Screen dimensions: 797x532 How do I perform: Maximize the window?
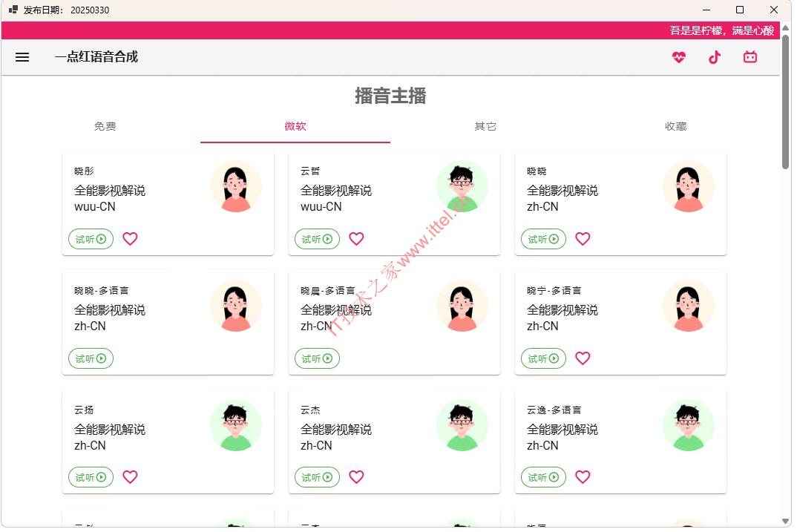pos(740,10)
